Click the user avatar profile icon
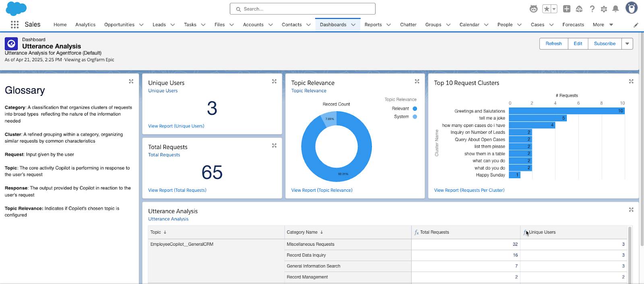Screen dimensions: 644x284 pyautogui.click(x=631, y=8)
